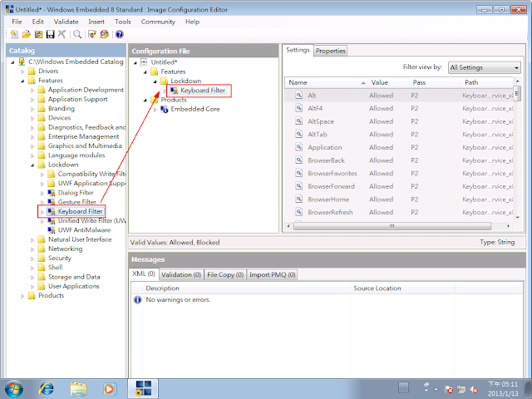Collapse the Lockdown folder in Catalog
This screenshot has height=399, width=532.
(x=32, y=165)
